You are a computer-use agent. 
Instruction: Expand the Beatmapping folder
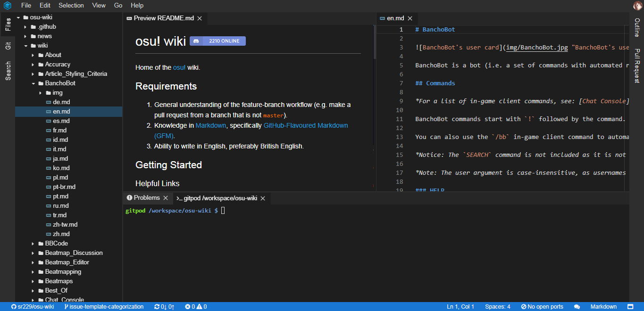(x=33, y=272)
